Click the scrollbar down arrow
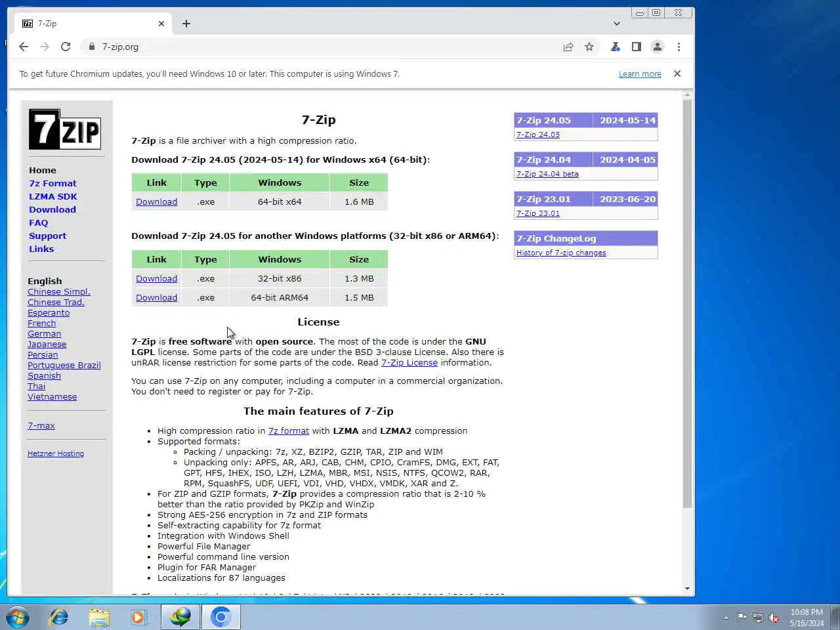840x630 pixels. [687, 588]
